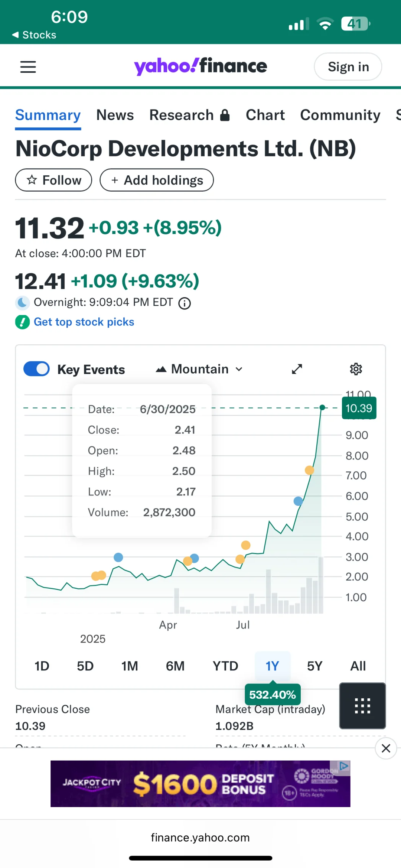Open the AdChoices icon on banner
Screen dimensions: 401x868
344,766
